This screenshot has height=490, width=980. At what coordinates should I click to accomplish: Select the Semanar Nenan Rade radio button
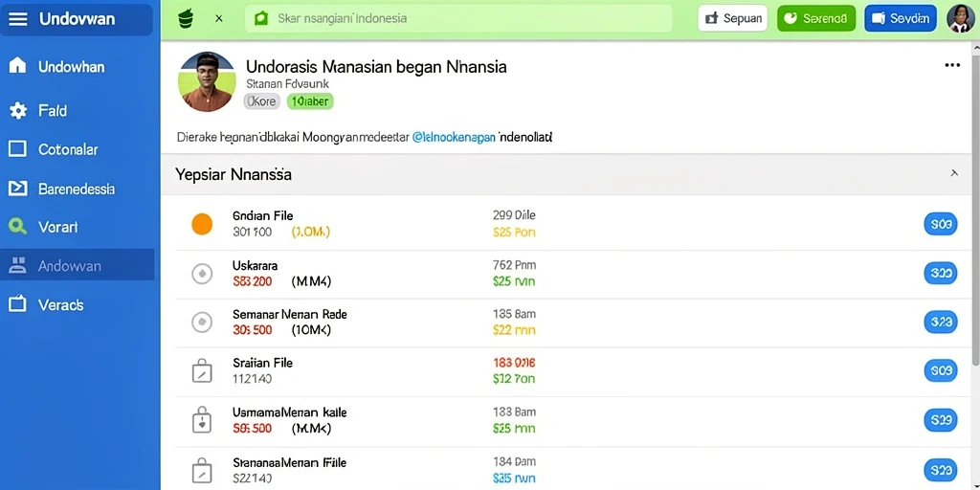coord(202,323)
